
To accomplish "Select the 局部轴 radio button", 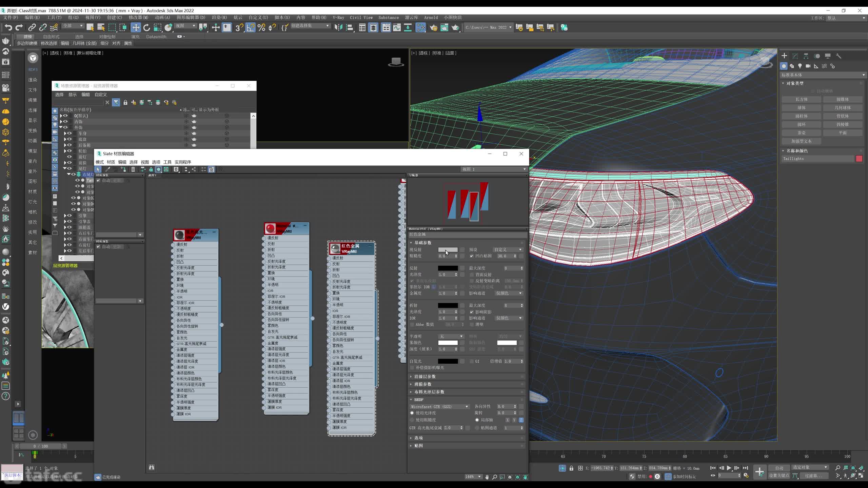I will point(477,420).
